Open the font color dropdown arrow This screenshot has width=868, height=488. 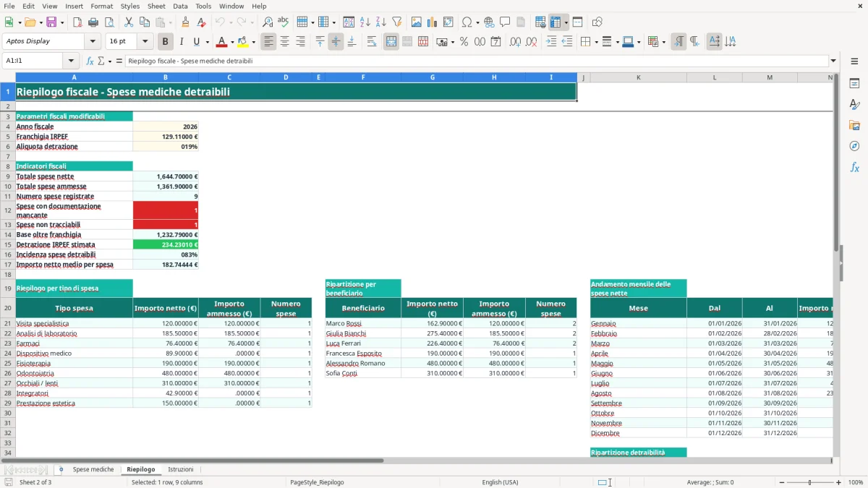[x=231, y=42]
